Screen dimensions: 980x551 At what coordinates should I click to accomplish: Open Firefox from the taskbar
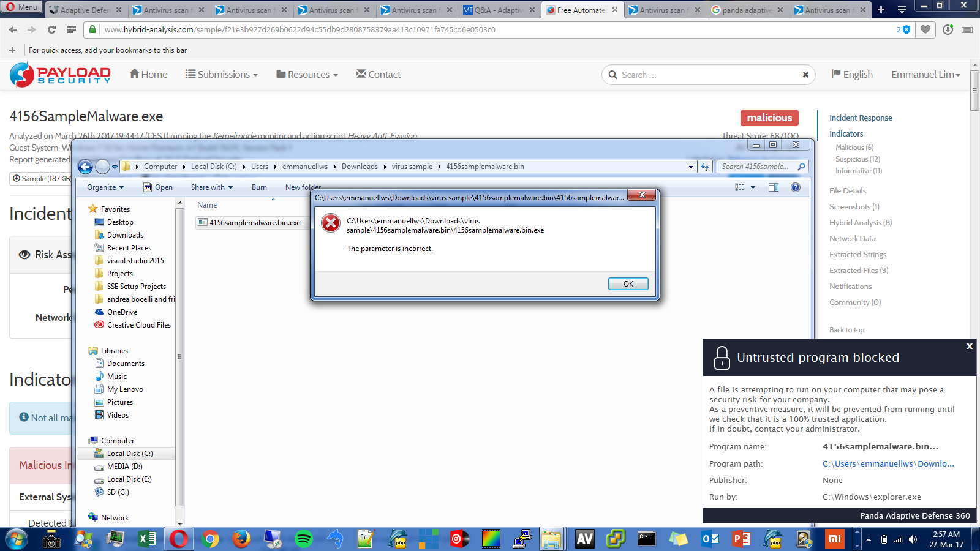[241, 539]
